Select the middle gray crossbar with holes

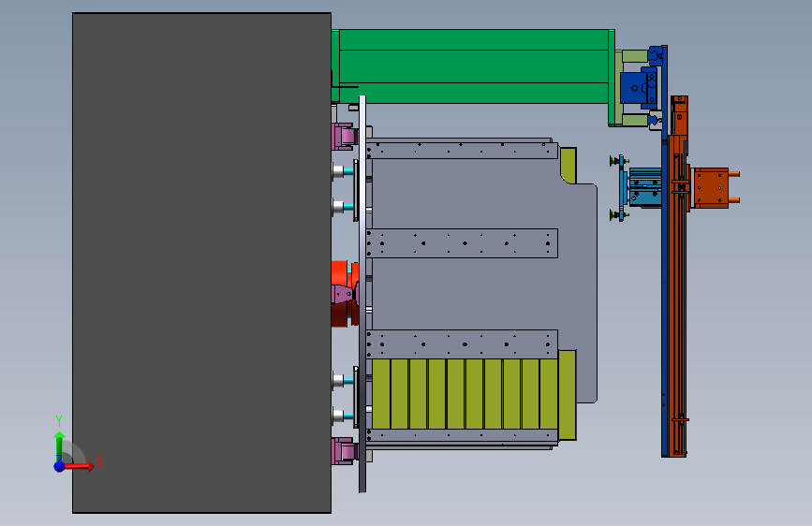[462, 243]
